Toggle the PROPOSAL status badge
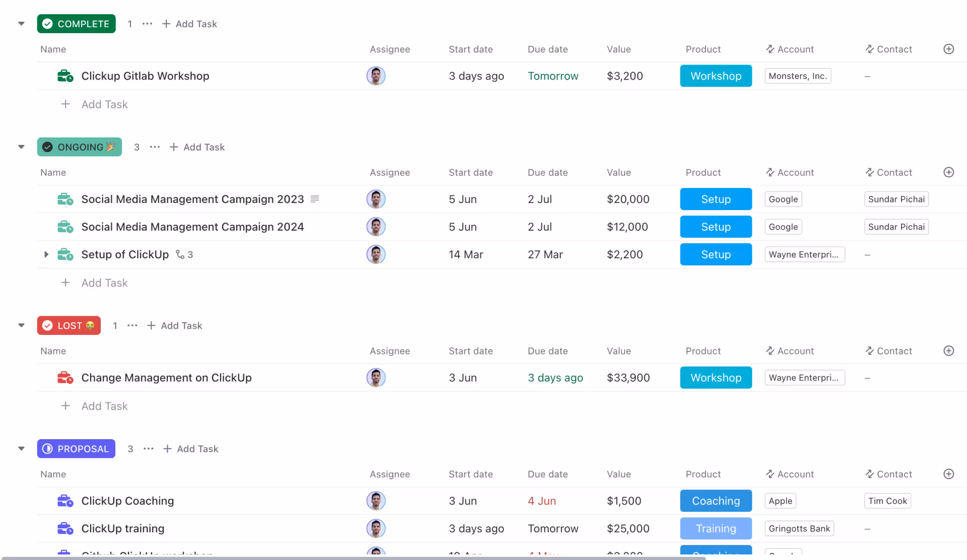967x560 pixels. [x=76, y=449]
